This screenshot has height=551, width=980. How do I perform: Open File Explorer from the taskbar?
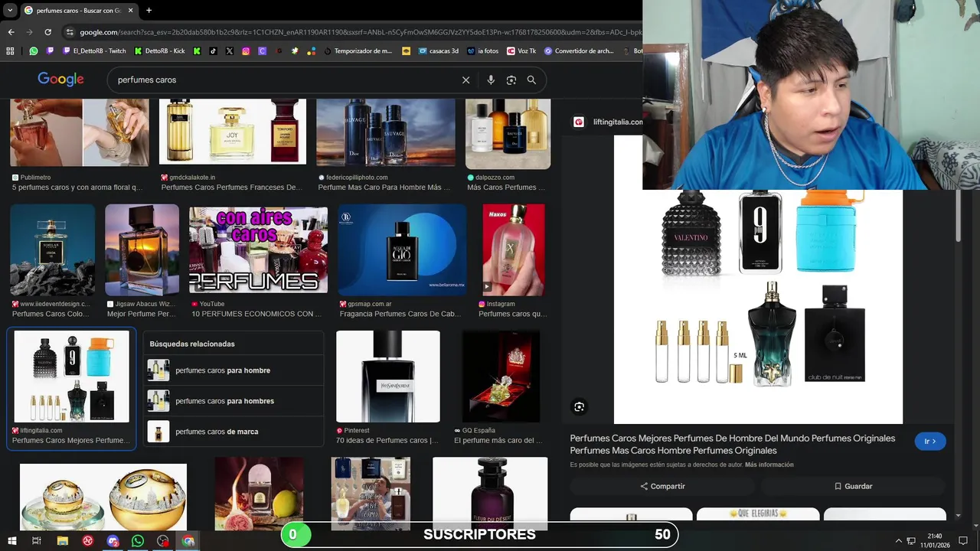[63, 541]
